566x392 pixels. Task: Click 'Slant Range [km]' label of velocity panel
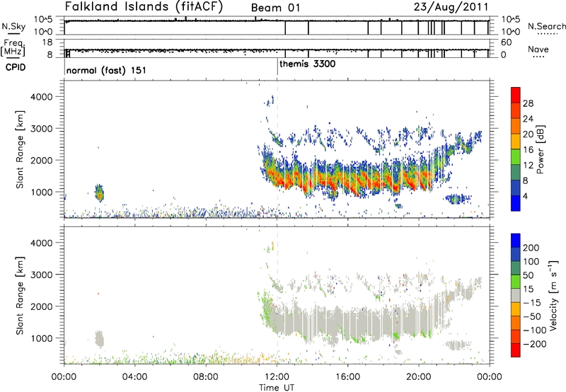pos(20,296)
